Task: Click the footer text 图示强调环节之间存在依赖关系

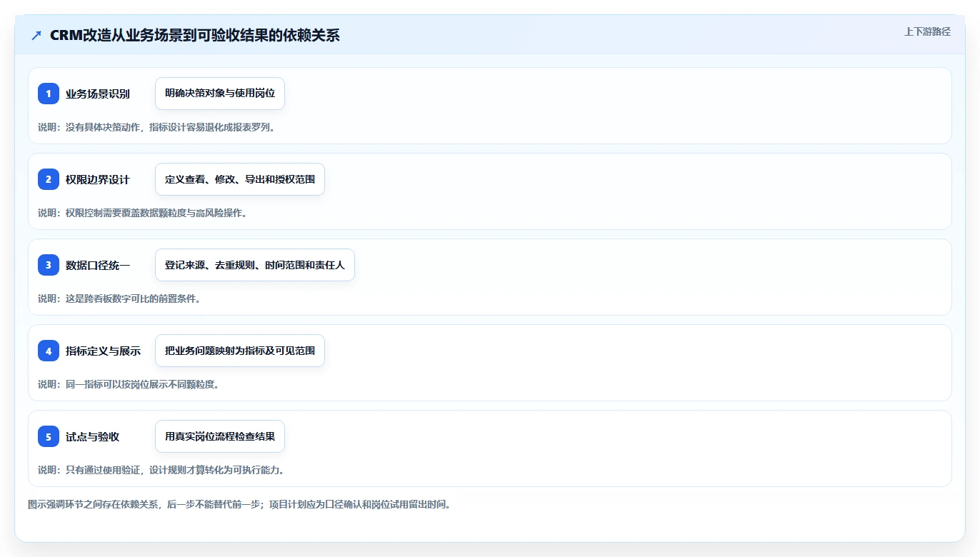Action: coord(93,504)
